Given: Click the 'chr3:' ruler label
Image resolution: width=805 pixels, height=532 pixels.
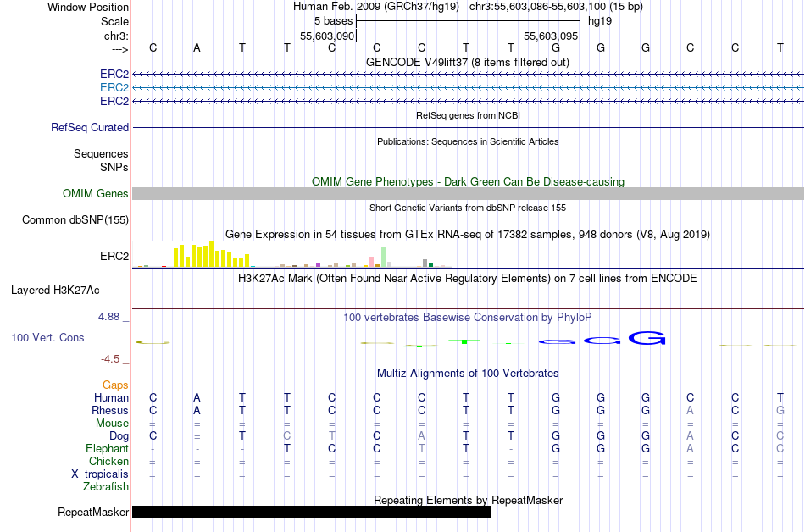Looking at the screenshot, I should click(116, 36).
